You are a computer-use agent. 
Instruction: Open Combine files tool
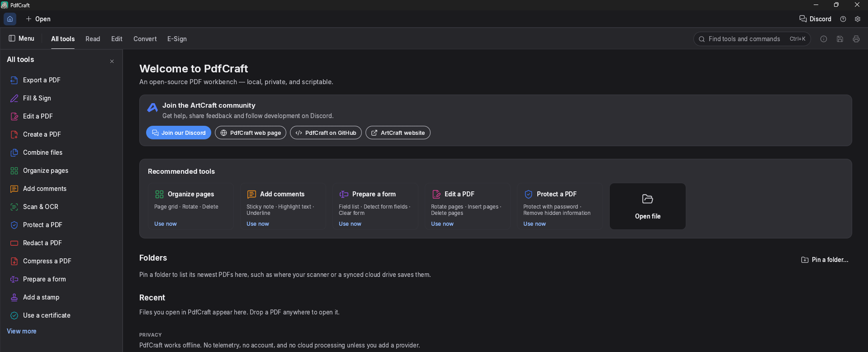[61, 152]
